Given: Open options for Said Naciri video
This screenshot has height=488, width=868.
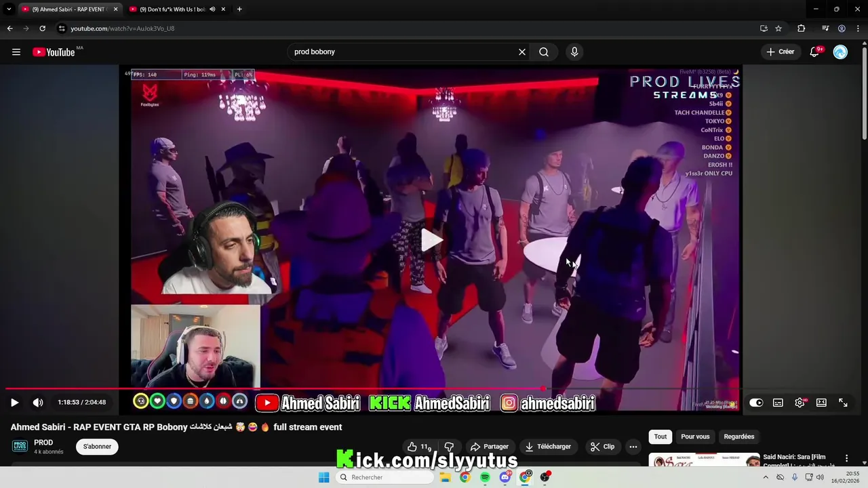Looking at the screenshot, I should pyautogui.click(x=846, y=459).
